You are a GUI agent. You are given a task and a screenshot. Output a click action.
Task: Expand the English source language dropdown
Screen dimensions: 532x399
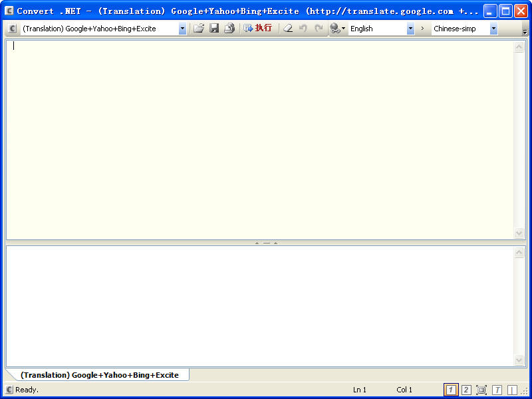tap(410, 29)
